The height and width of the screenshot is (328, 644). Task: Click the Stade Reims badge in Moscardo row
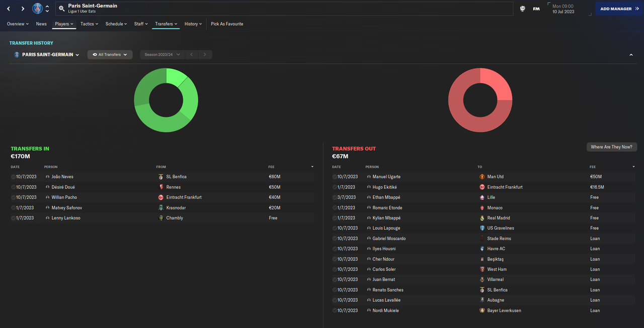pyautogui.click(x=482, y=239)
